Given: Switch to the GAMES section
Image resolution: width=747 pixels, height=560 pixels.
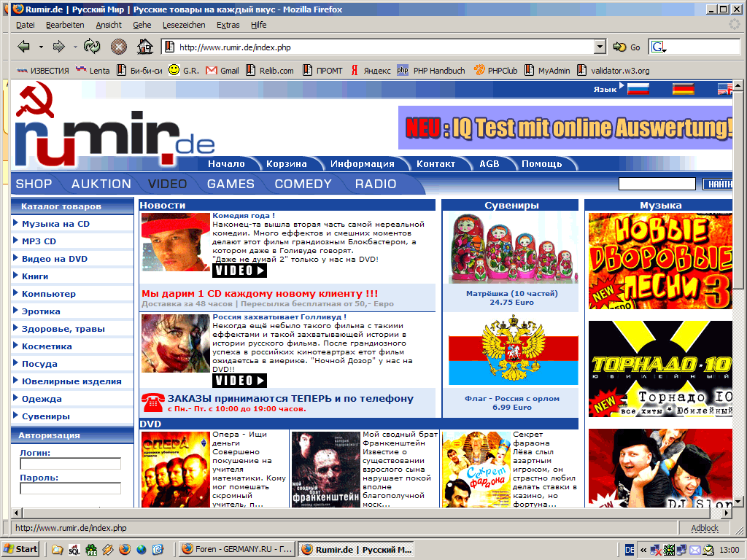Looking at the screenshot, I should tap(231, 184).
